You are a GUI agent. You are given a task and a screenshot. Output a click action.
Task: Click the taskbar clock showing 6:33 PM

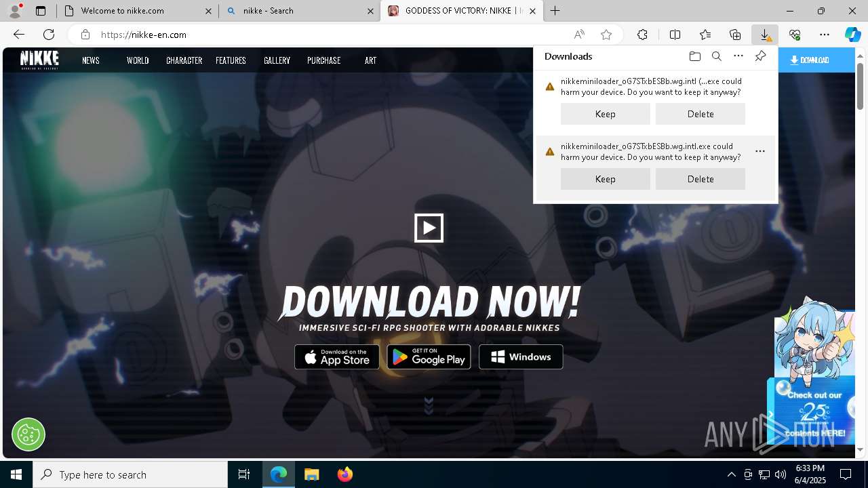(x=810, y=474)
